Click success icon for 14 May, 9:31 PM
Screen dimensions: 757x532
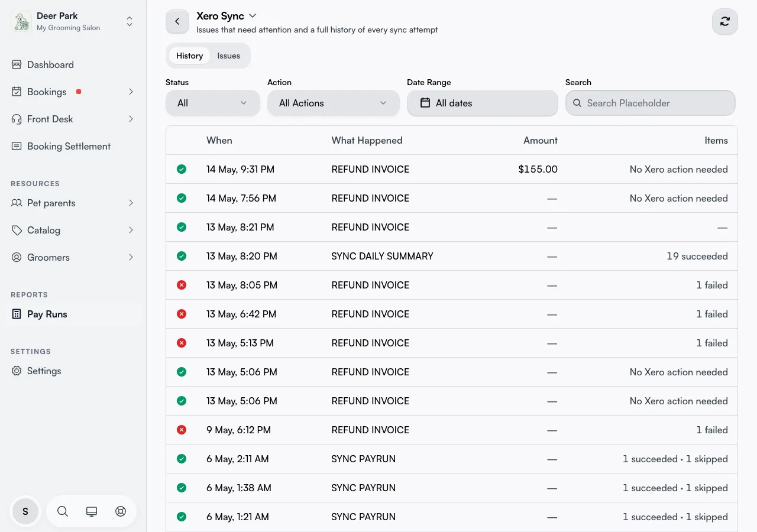pos(182,169)
